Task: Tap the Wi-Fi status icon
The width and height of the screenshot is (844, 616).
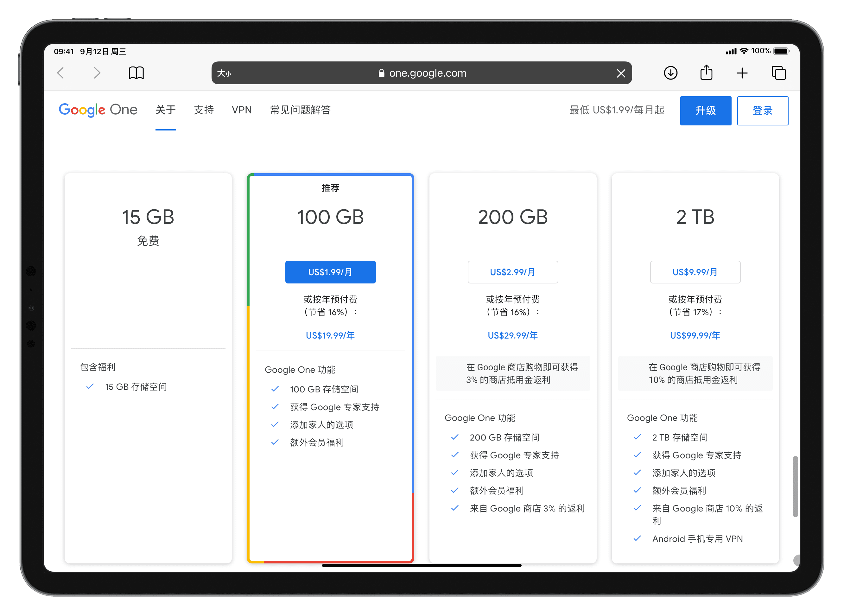Action: click(744, 51)
